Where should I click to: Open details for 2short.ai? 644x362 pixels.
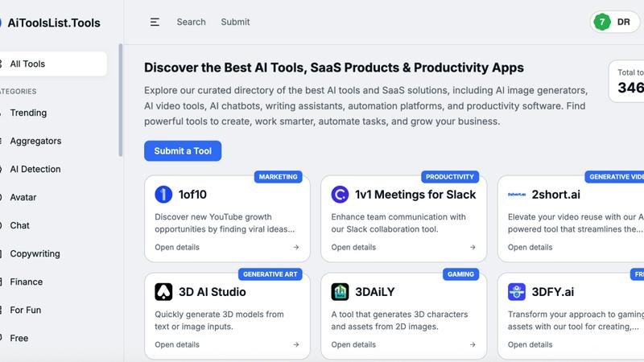530,247
